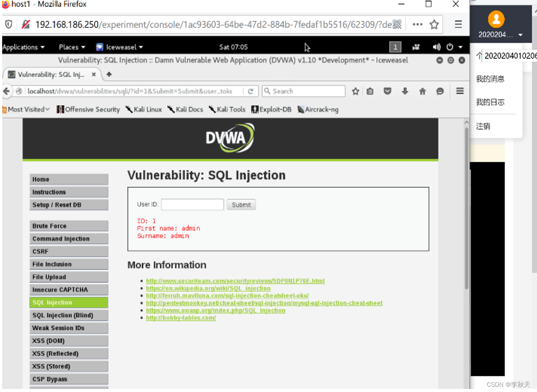Select highlighted SQL Injection sidebar item
537x392 pixels.
coord(69,302)
